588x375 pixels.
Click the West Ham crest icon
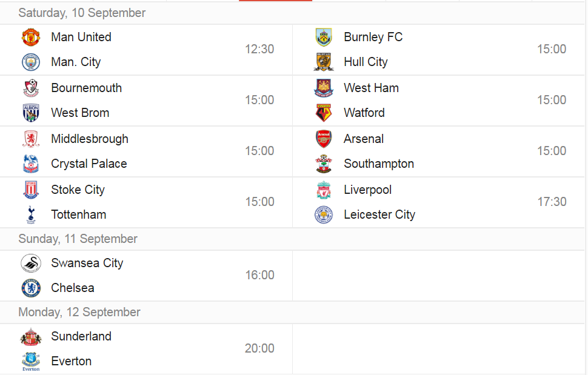click(324, 88)
